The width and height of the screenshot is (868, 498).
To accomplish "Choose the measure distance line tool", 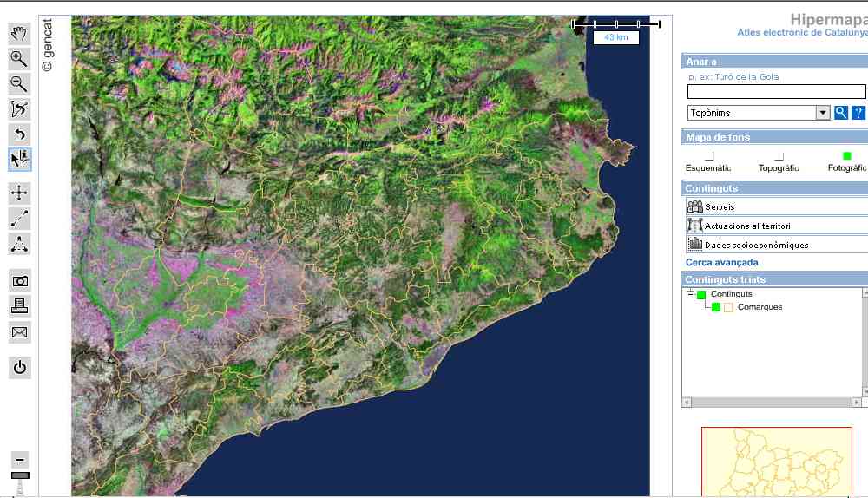I will [20, 219].
